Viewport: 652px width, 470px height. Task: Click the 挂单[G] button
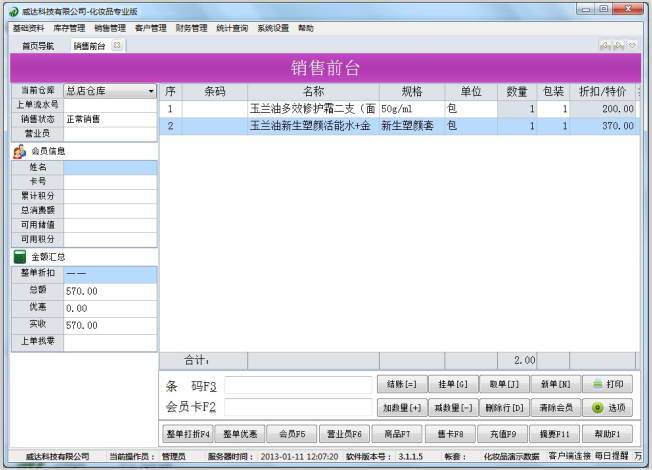click(x=453, y=384)
